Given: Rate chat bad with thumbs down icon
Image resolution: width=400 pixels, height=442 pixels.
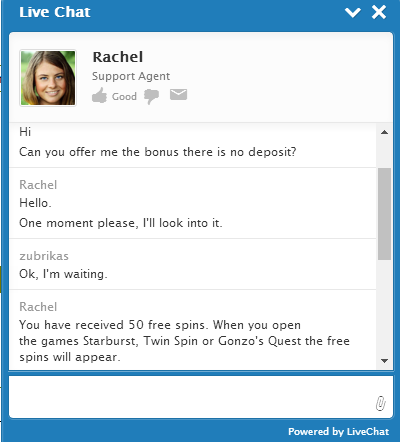Looking at the screenshot, I should pyautogui.click(x=151, y=97).
